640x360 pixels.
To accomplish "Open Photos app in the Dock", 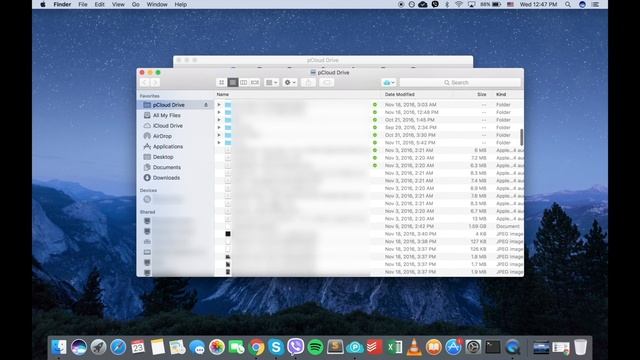I will coord(217,347).
